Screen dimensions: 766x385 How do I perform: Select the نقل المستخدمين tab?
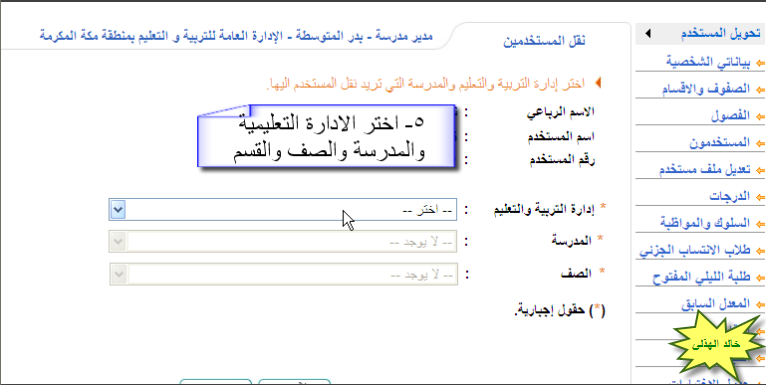pos(544,41)
